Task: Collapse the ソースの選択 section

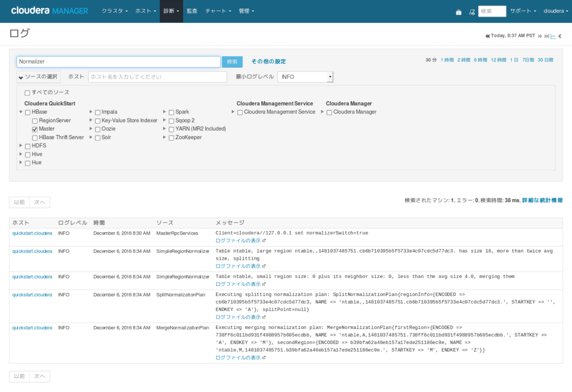Action: [39, 77]
